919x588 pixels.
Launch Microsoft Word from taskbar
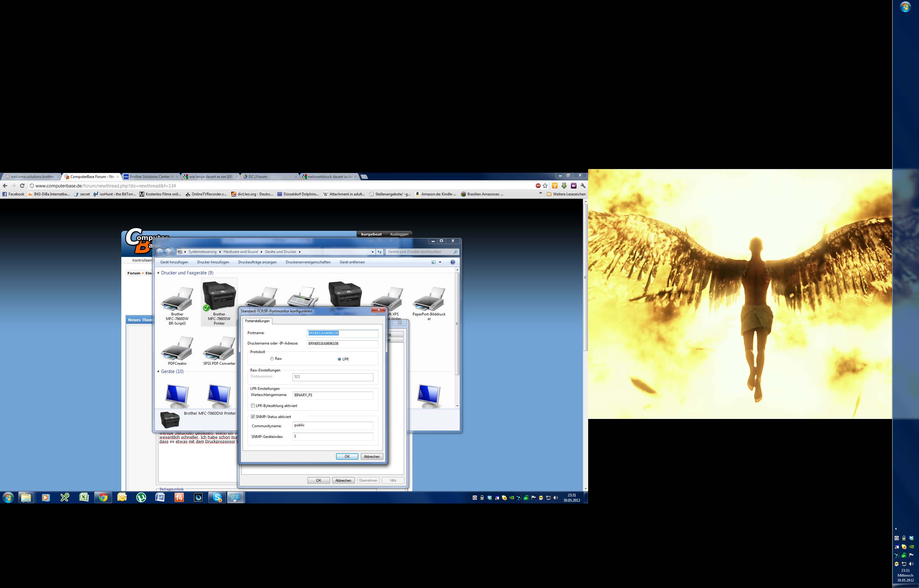click(160, 498)
